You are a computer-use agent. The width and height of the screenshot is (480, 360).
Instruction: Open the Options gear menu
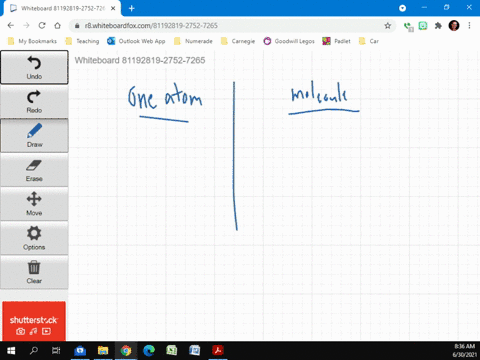(x=34, y=238)
